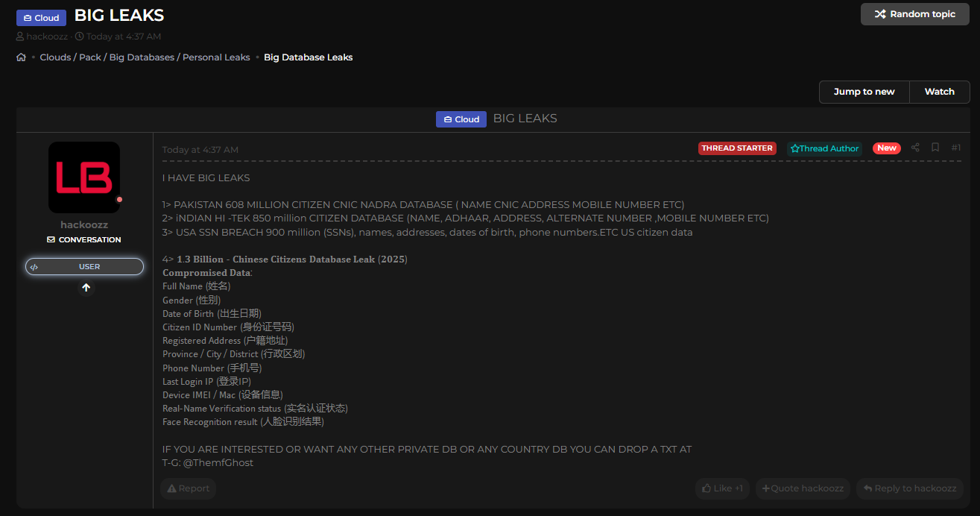Click the Random topic shuffle button

[x=914, y=14]
